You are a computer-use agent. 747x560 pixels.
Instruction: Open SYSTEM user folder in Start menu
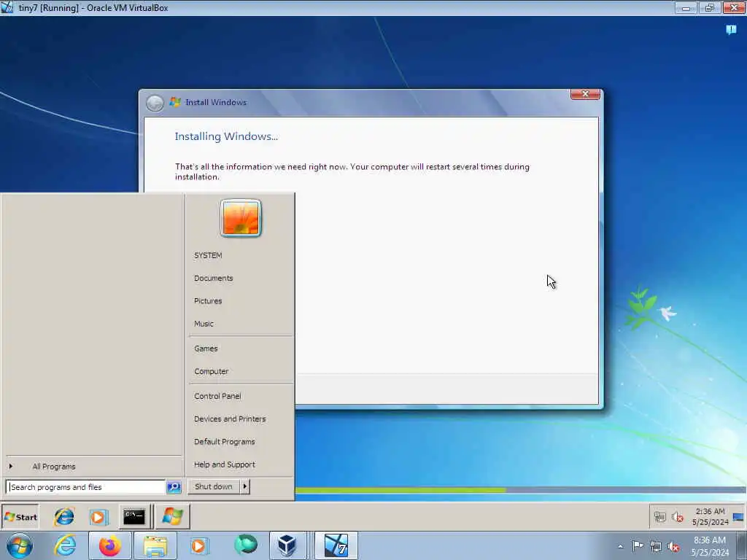(x=208, y=255)
